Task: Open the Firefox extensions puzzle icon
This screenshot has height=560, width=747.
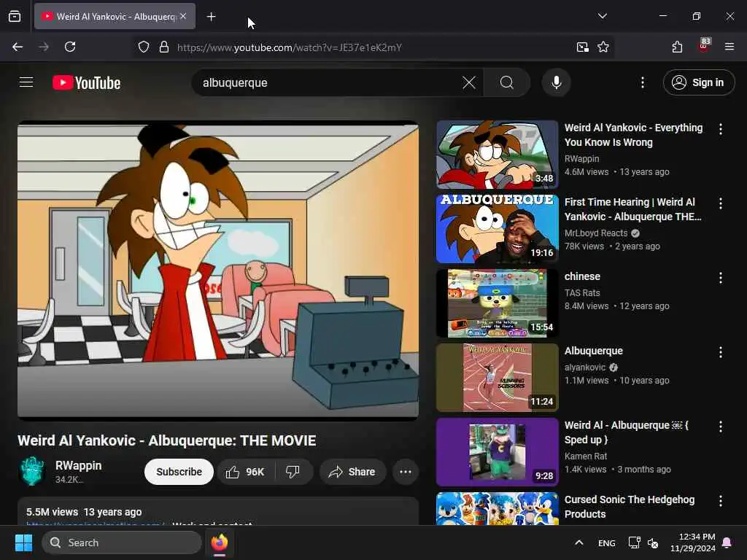Action: click(677, 47)
